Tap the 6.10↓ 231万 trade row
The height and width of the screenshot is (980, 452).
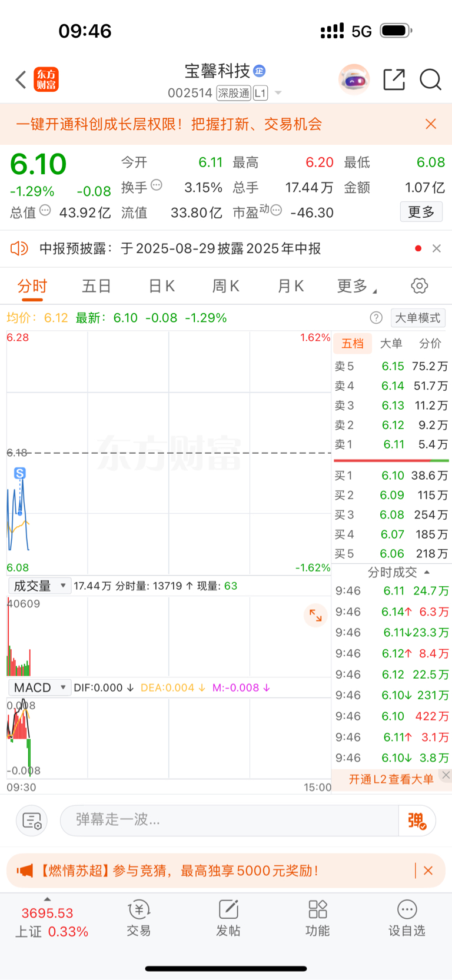point(392,695)
